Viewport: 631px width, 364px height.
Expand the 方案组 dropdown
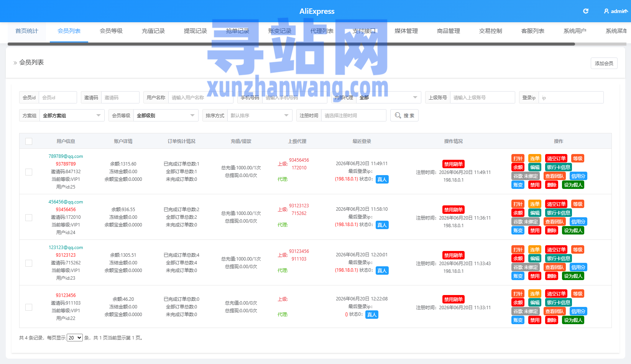tap(72, 115)
